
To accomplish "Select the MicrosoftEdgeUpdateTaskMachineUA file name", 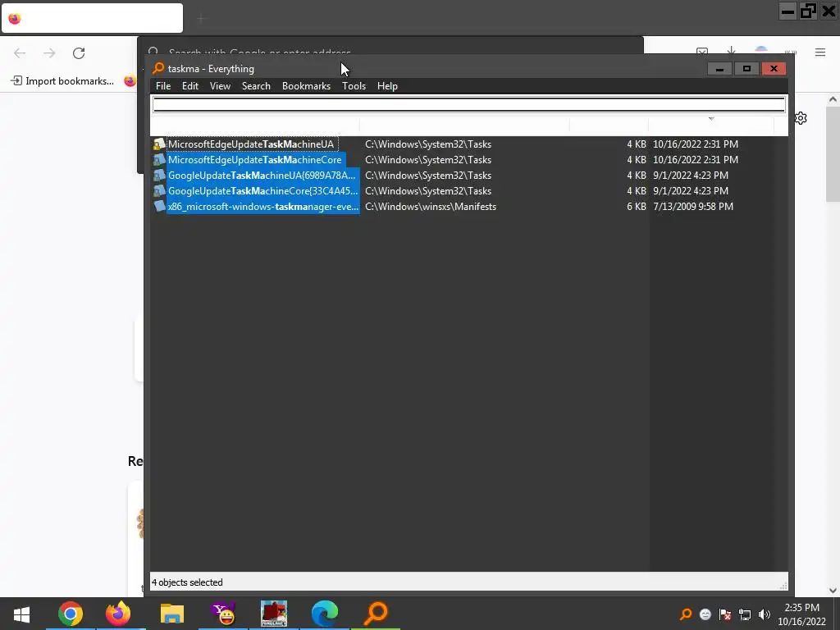I will tap(251, 144).
